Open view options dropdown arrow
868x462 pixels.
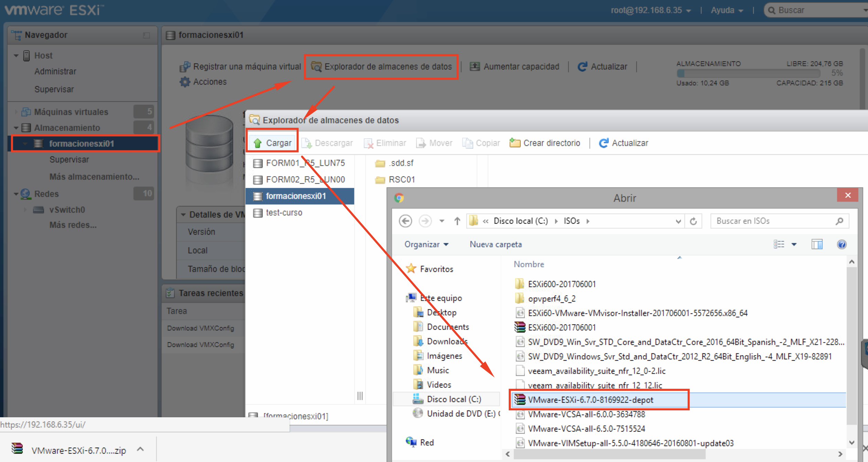tap(794, 244)
